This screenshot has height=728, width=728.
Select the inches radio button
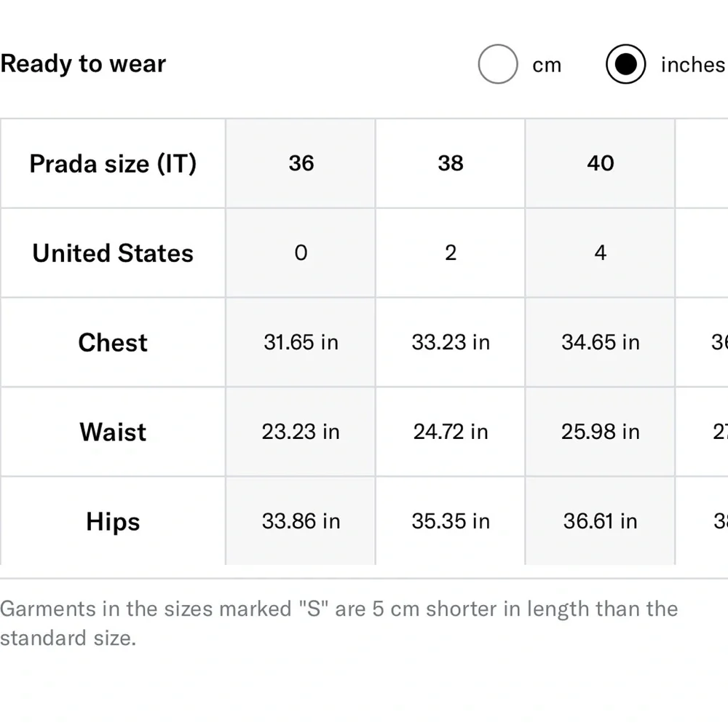point(625,64)
